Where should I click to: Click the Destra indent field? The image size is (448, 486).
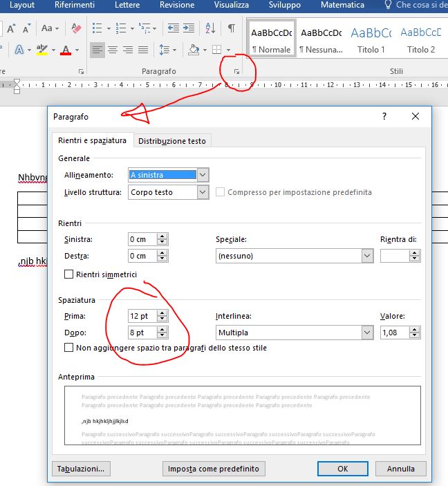[142, 256]
